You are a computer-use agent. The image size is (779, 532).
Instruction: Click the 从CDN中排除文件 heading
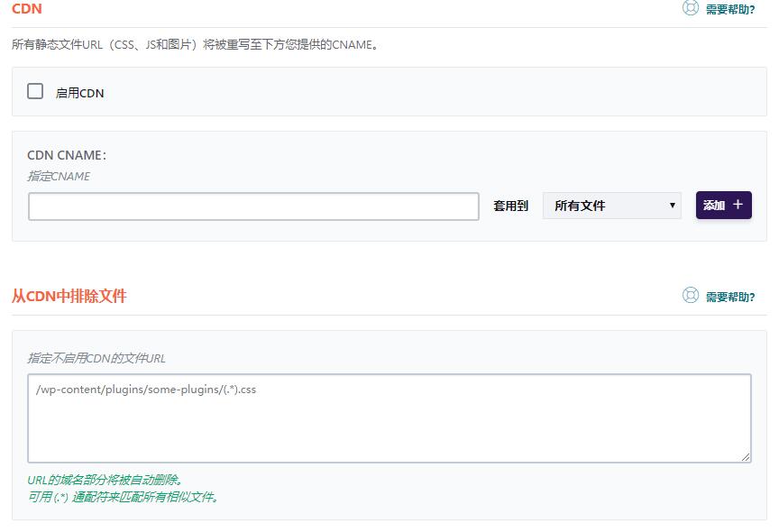click(69, 294)
